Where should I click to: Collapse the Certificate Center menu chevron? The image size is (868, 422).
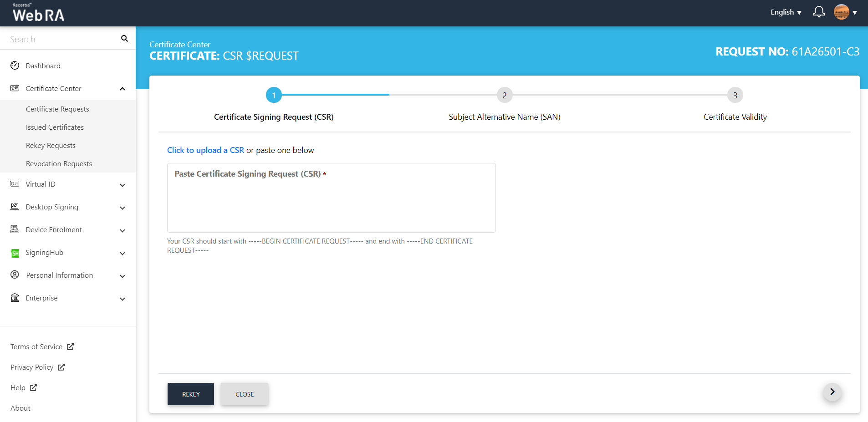point(122,89)
